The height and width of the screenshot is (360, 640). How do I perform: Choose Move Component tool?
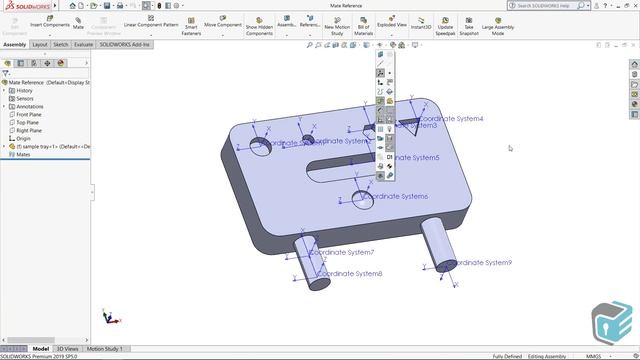(223, 21)
